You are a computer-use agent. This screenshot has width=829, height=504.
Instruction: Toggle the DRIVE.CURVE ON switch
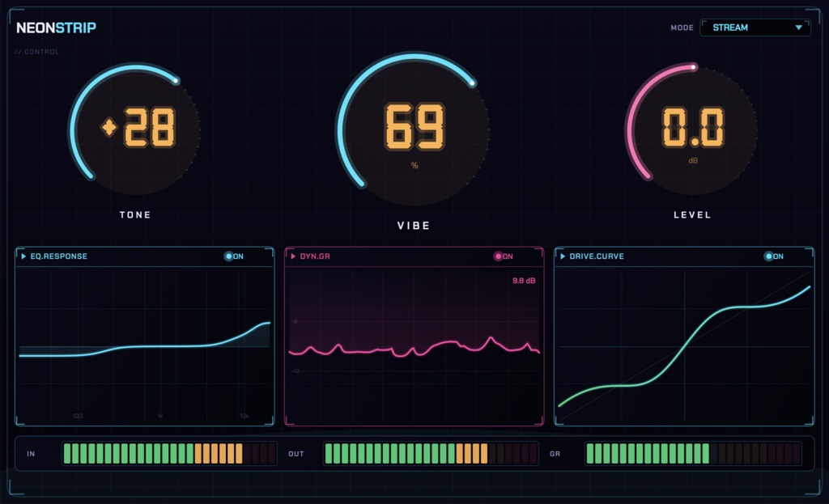[773, 256]
